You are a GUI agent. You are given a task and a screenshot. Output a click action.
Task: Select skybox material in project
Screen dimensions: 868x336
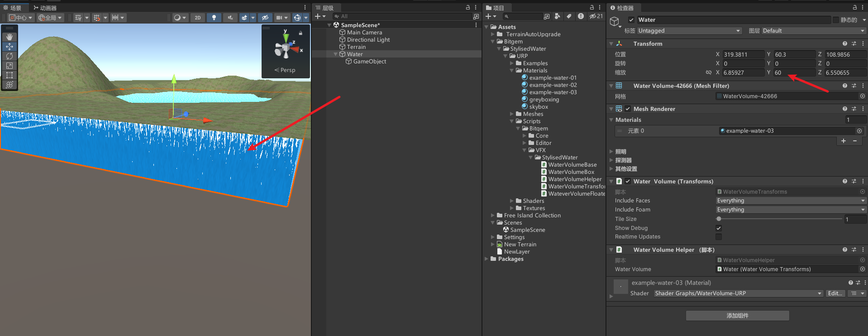pos(538,107)
